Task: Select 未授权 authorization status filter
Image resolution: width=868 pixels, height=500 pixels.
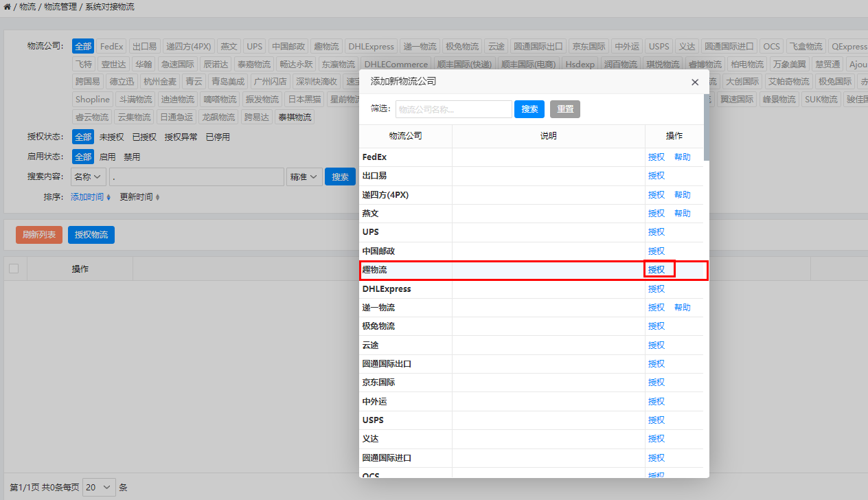Action: click(x=111, y=137)
